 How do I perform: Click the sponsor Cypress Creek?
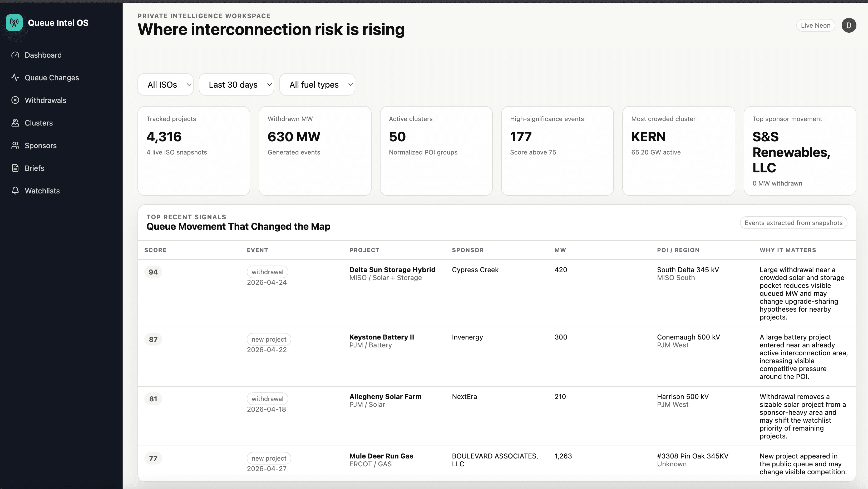[475, 270]
